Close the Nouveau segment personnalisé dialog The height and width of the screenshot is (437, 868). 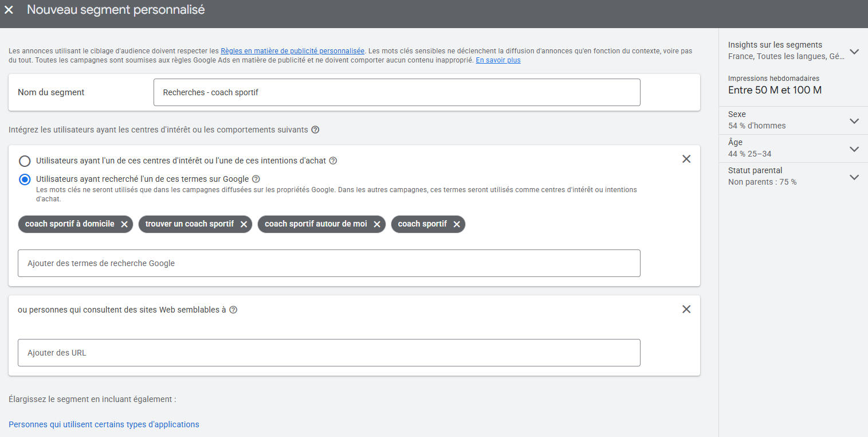(x=9, y=10)
